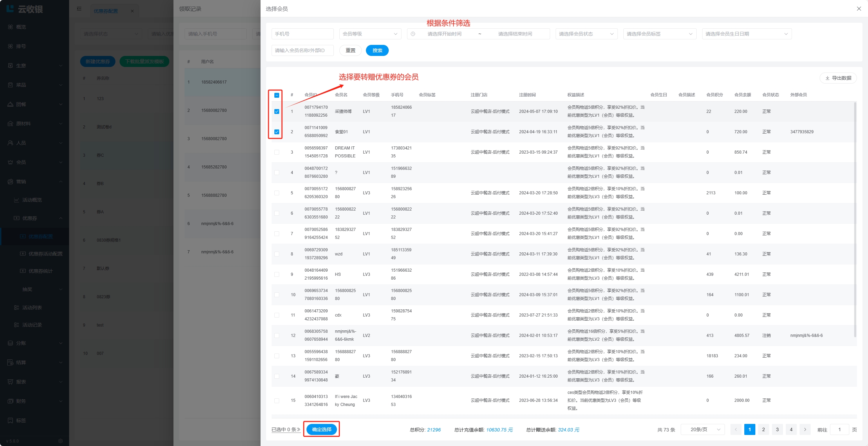Check the checkbox for member DREAM IT POSSIBLE
Viewport: 868px width, 446px height.
coord(277,152)
